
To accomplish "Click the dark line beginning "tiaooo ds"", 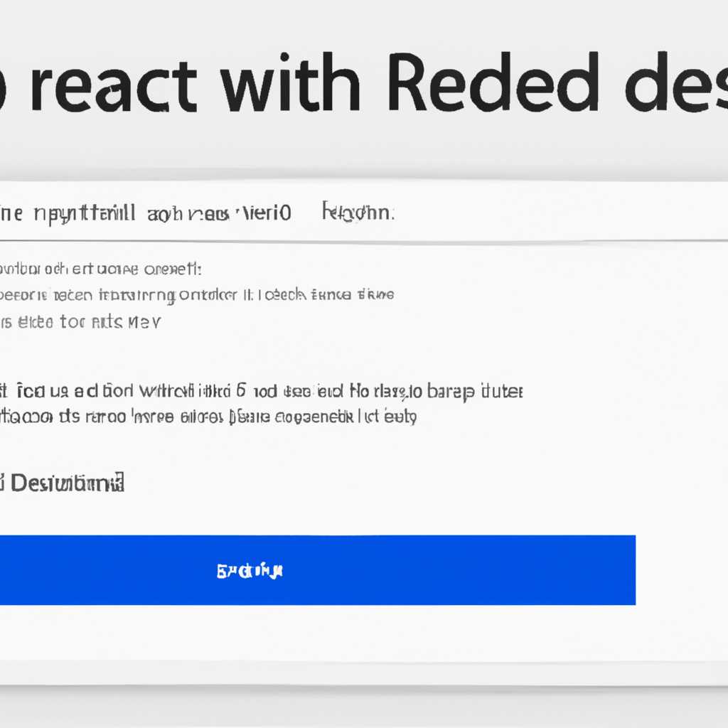I will click(x=208, y=417).
